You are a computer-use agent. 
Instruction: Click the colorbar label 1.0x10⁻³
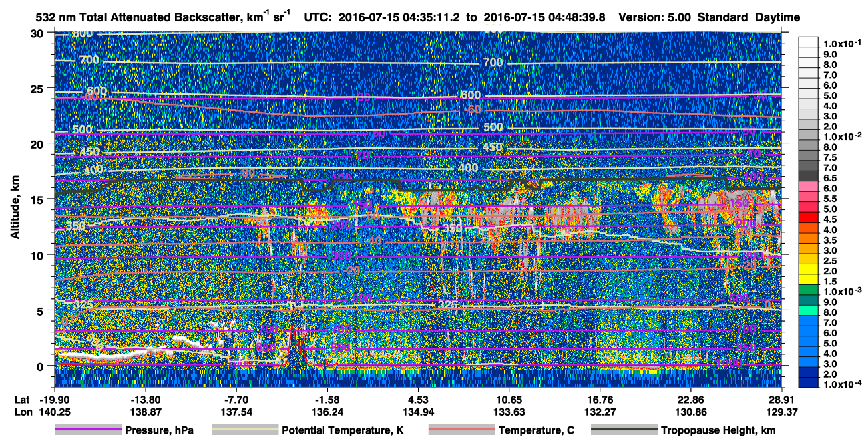click(x=842, y=292)
